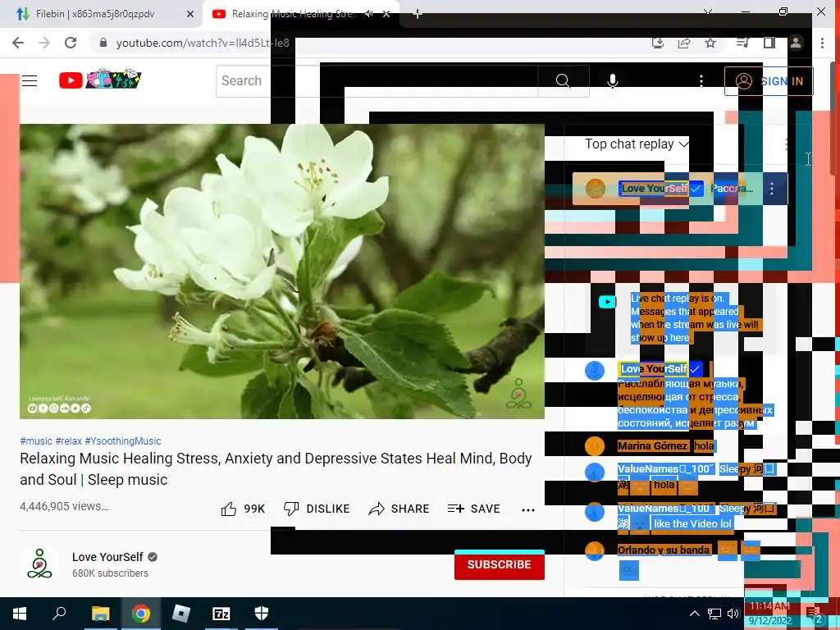Open the YouTube guide hamburger menu
The height and width of the screenshot is (630, 840).
[30, 81]
